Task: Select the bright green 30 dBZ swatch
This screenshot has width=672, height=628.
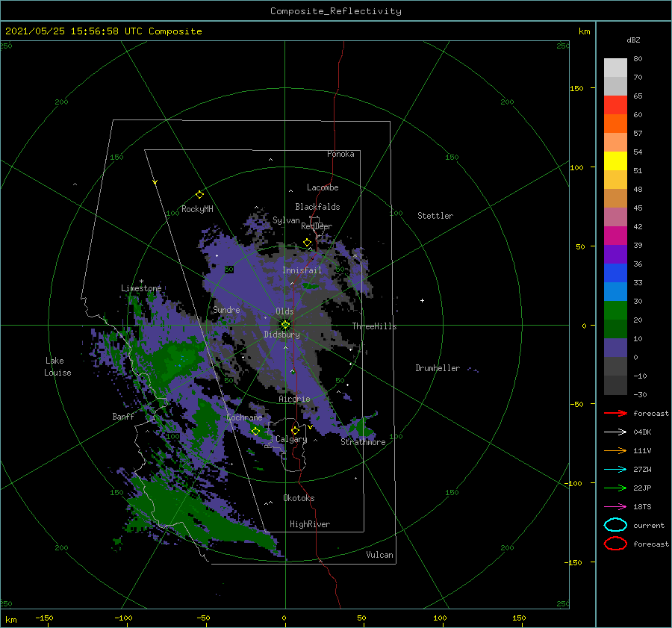Action: point(615,310)
